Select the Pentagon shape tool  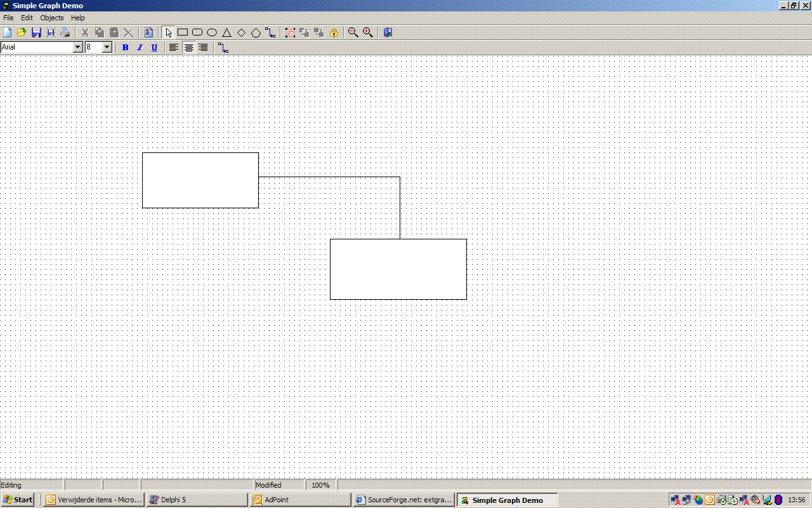click(x=256, y=32)
